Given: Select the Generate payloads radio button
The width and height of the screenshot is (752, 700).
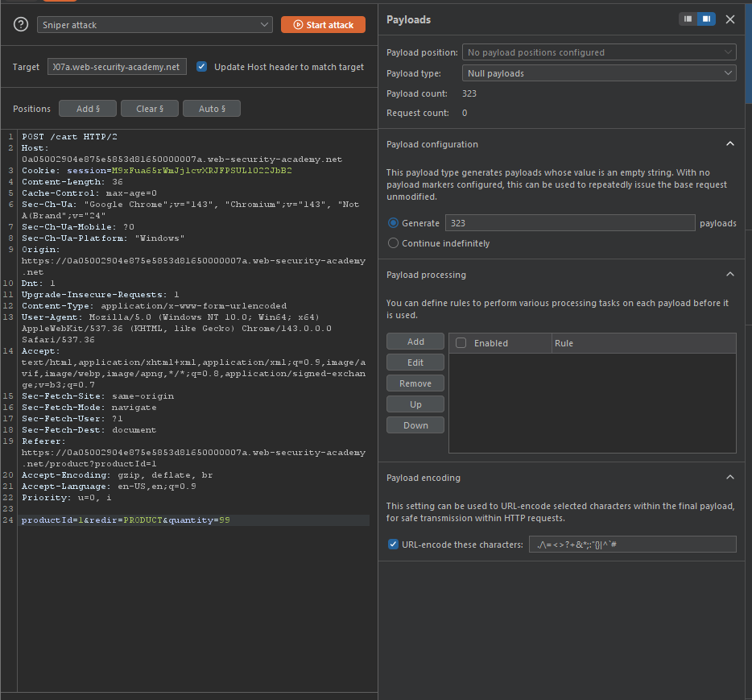Looking at the screenshot, I should click(x=393, y=223).
